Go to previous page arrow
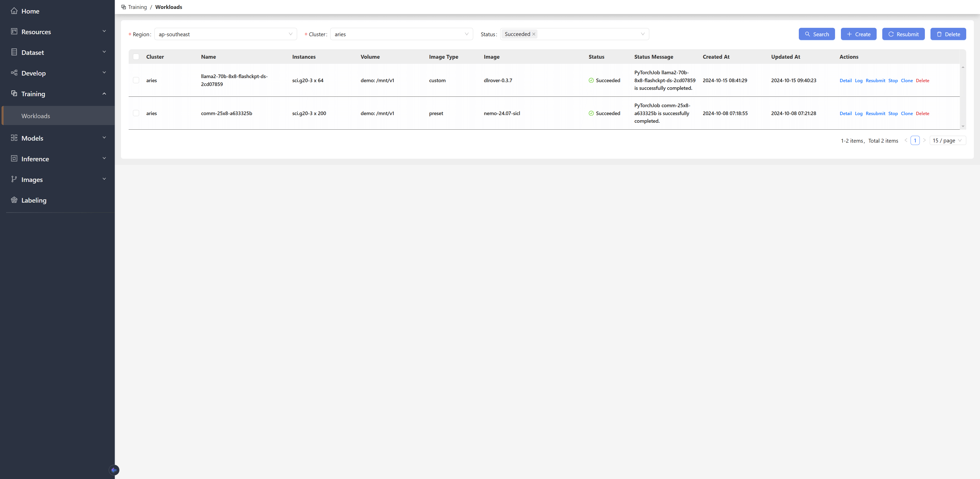This screenshot has height=479, width=980. (x=906, y=140)
